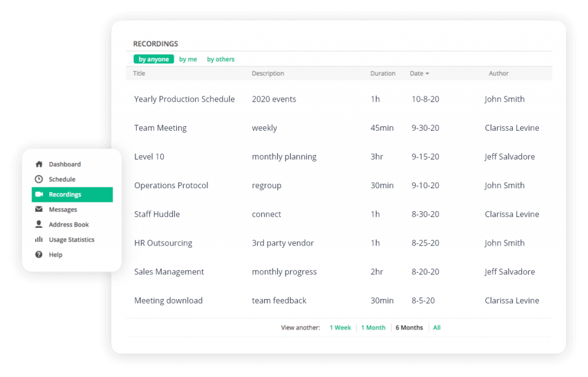Viewport: 588px width, 377px height.
Task: Open Schedule via the clock icon
Action: tap(39, 179)
